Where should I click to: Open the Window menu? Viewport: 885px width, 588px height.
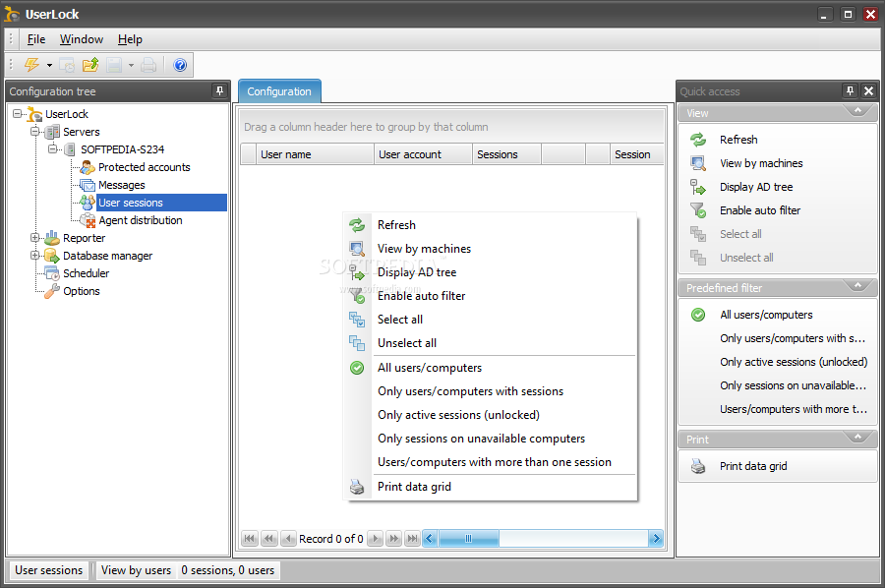82,39
